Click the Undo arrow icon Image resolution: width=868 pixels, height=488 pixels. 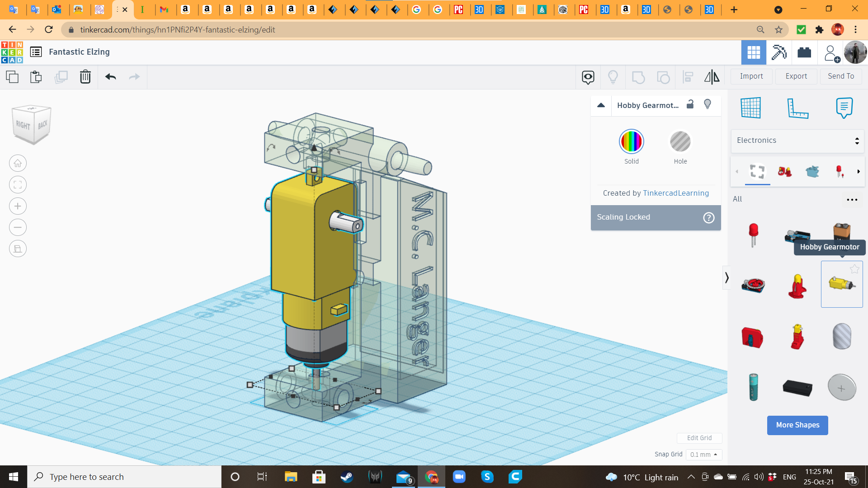110,77
